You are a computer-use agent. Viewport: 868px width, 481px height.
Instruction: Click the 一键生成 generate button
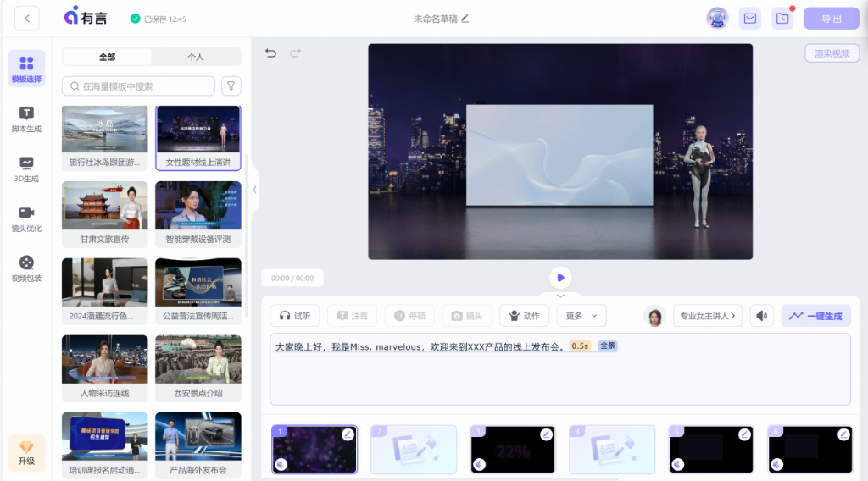815,316
